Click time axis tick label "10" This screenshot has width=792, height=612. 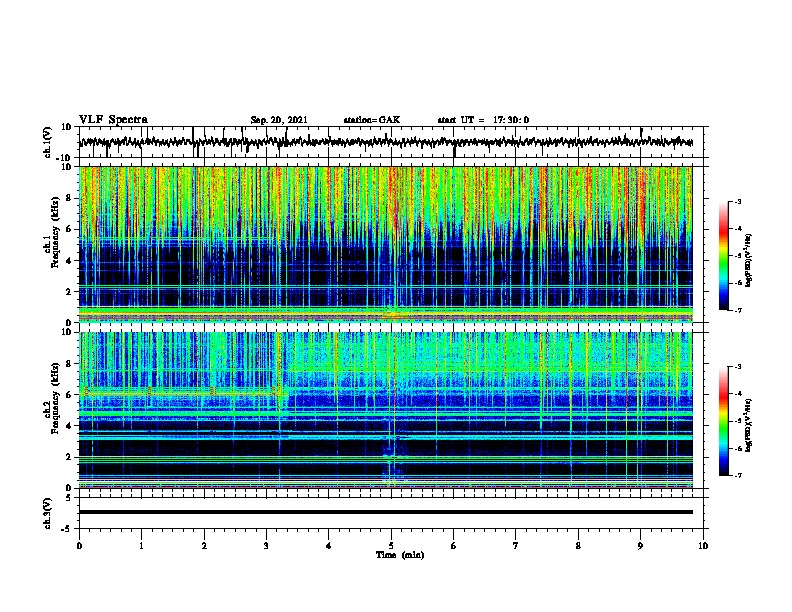(703, 545)
